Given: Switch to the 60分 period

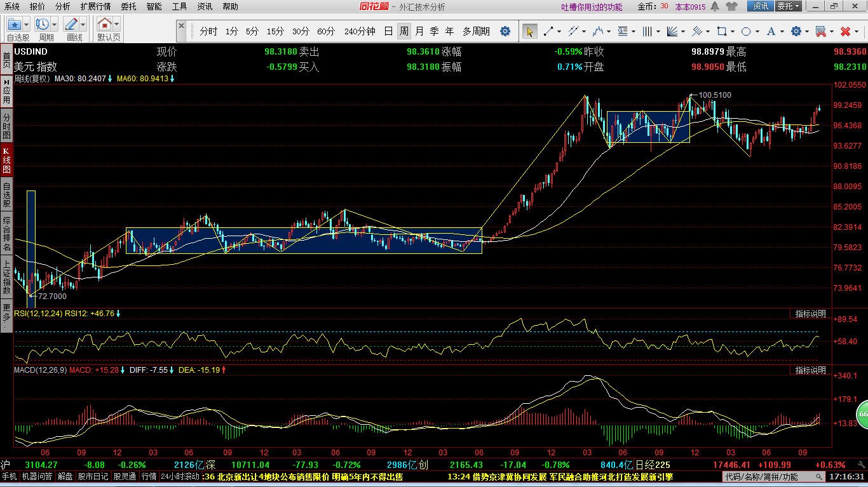Looking at the screenshot, I should [x=326, y=31].
